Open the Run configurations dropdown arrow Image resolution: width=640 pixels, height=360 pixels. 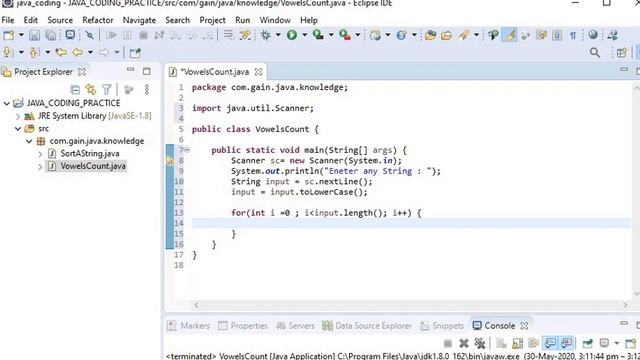point(304,35)
